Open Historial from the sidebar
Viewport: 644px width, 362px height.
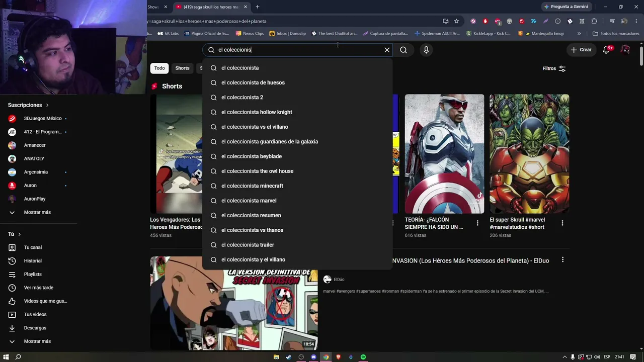click(x=33, y=261)
